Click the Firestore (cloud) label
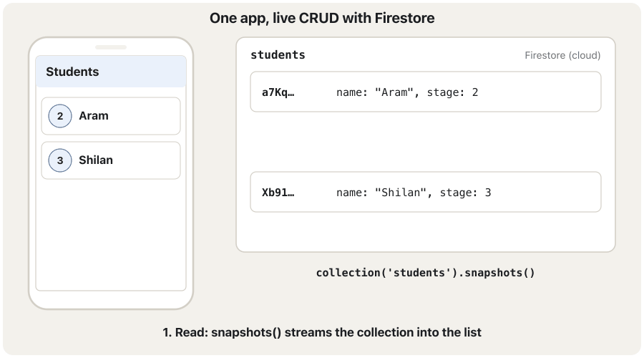644x358 pixels. 562,55
